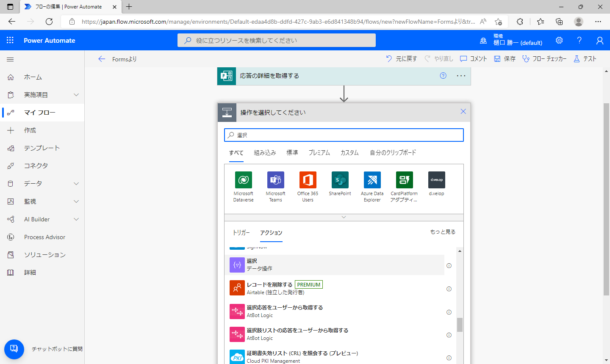Expand the 監視 chevron
Image resolution: width=610 pixels, height=364 pixels.
76,201
